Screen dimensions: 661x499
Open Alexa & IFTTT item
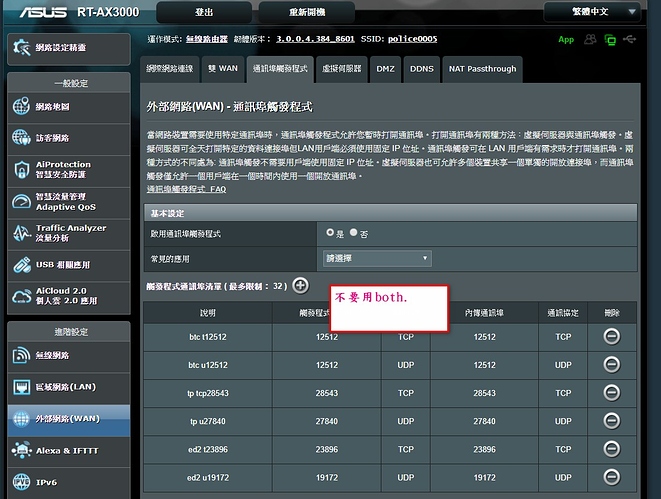coord(69,451)
